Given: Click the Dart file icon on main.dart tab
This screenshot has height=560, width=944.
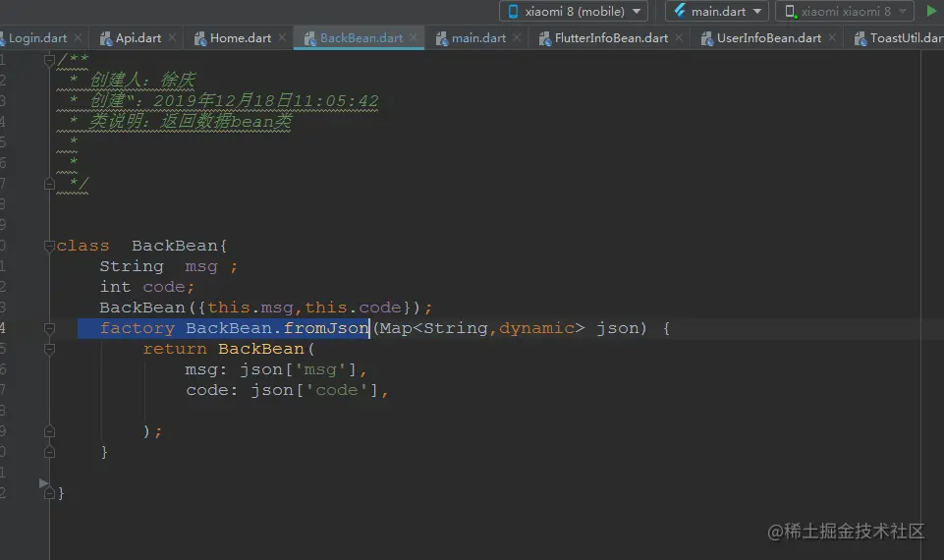Looking at the screenshot, I should tap(442, 38).
